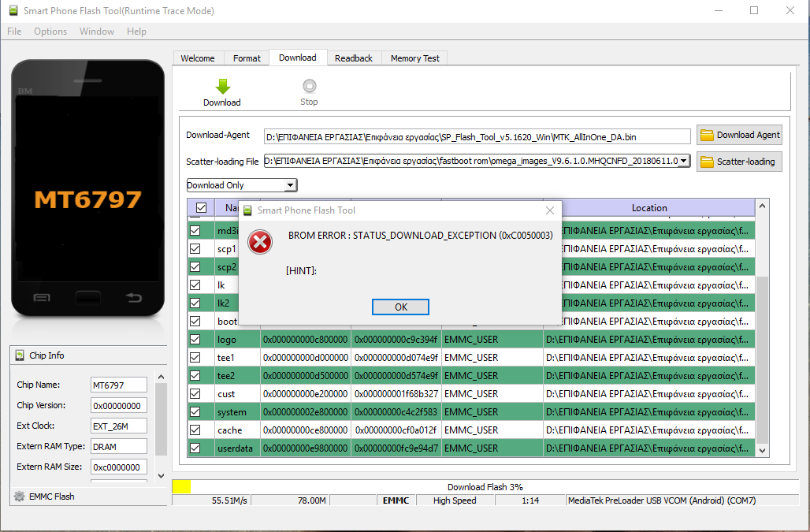Click the yellow download progress bar
Viewport: 810px width, 532px height.
tap(181, 487)
